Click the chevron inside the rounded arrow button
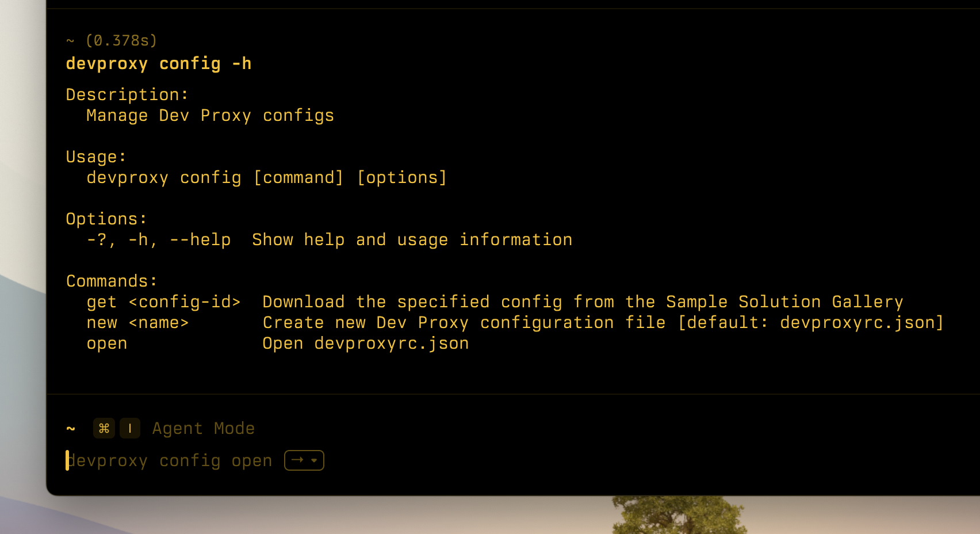This screenshot has height=534, width=980. (313, 460)
